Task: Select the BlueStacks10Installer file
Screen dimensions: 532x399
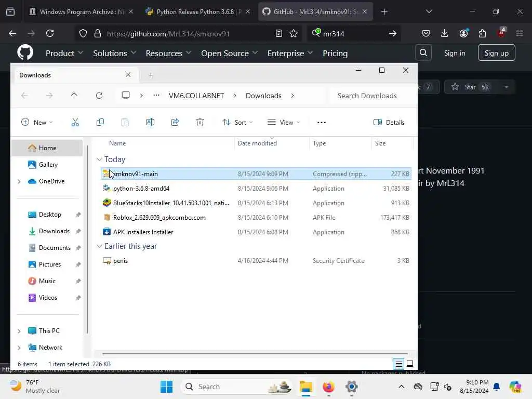Action: [256, 203]
